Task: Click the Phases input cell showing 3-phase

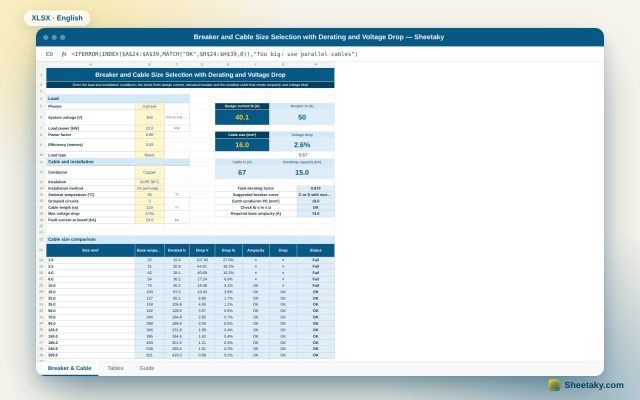Action: (149, 106)
